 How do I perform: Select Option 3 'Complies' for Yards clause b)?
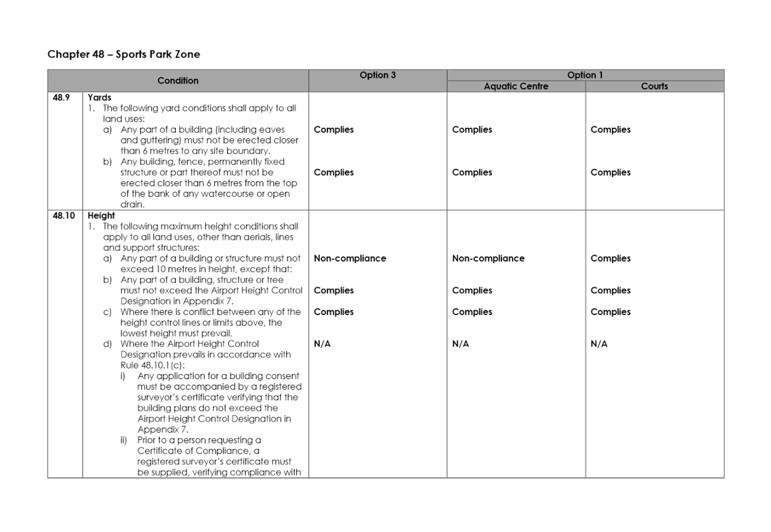[334, 173]
